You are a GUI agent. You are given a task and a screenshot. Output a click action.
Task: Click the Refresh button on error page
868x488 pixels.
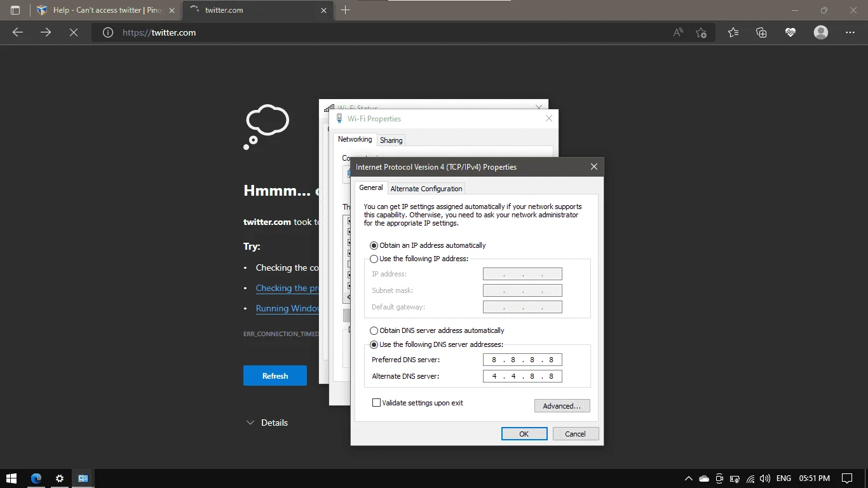coord(275,376)
